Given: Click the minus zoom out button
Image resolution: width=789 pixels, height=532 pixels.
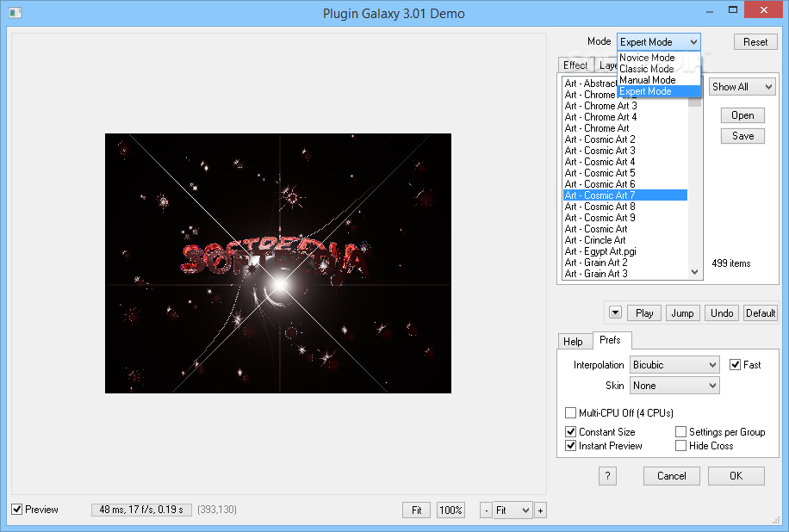Looking at the screenshot, I should tap(486, 510).
